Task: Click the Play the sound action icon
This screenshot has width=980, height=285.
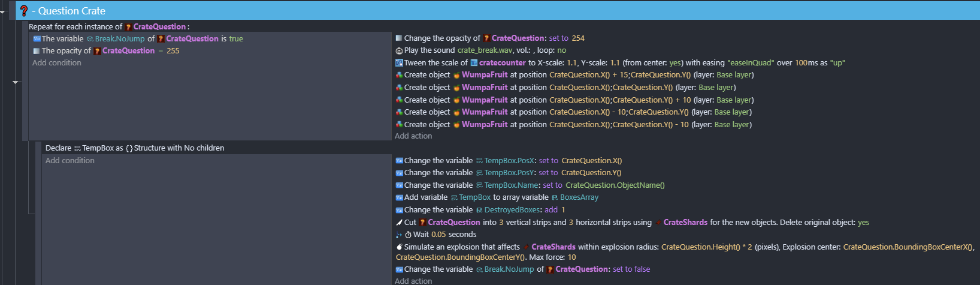Action: click(x=399, y=50)
